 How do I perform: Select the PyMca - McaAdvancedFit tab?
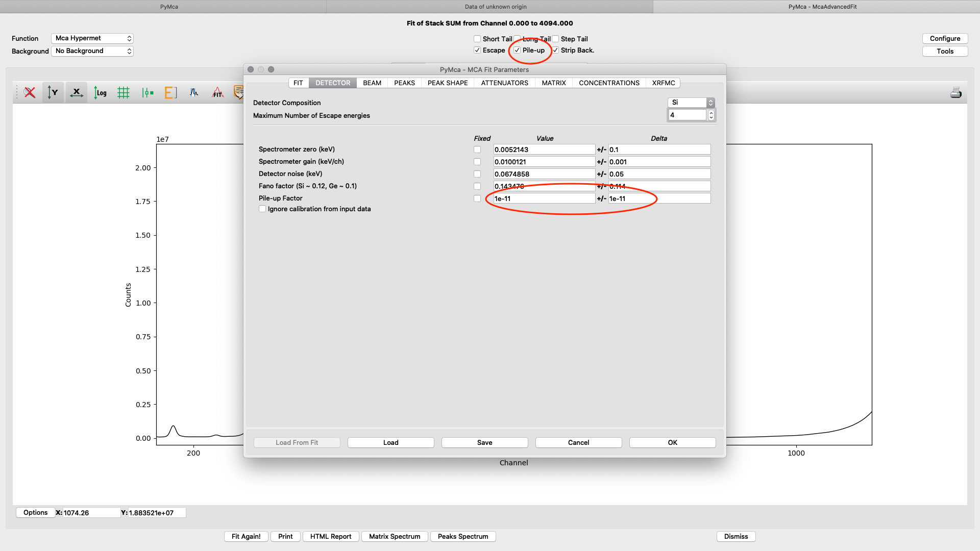(x=817, y=7)
